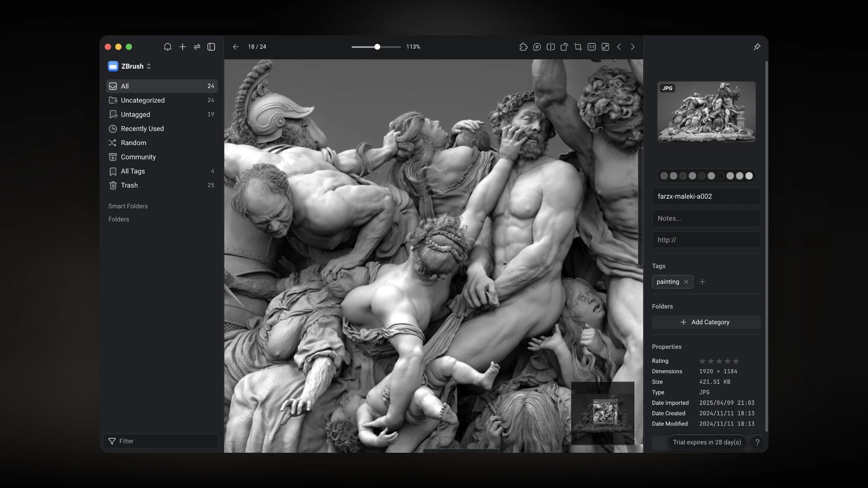Pick the black color swatch in the palette

721,176
